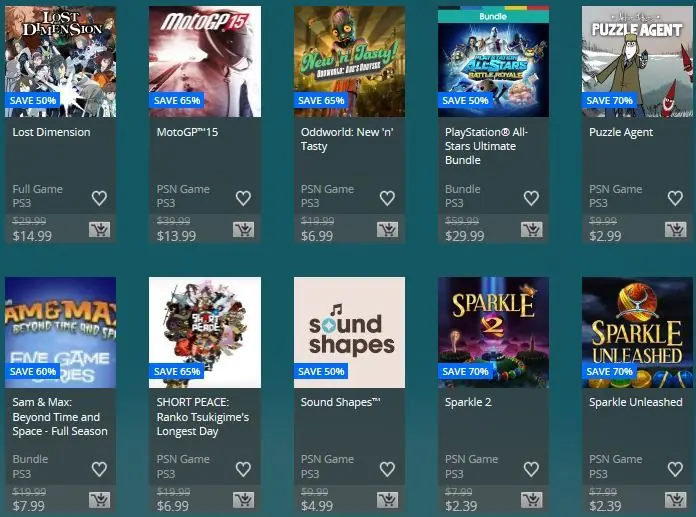Add Puzzle Agent to cart
This screenshot has width=696, height=517.
(x=676, y=229)
